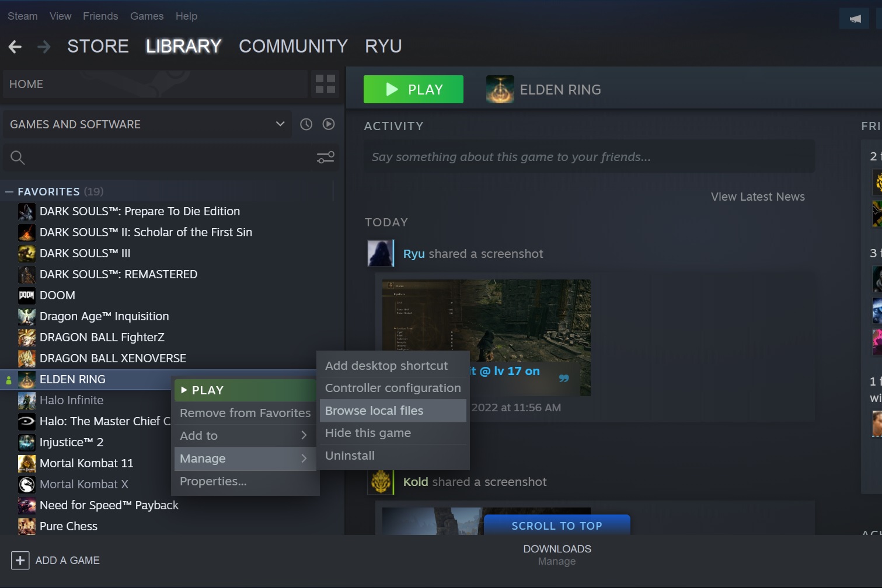Click the Need for Speed Payback icon
The height and width of the screenshot is (588, 882).
pyautogui.click(x=27, y=505)
